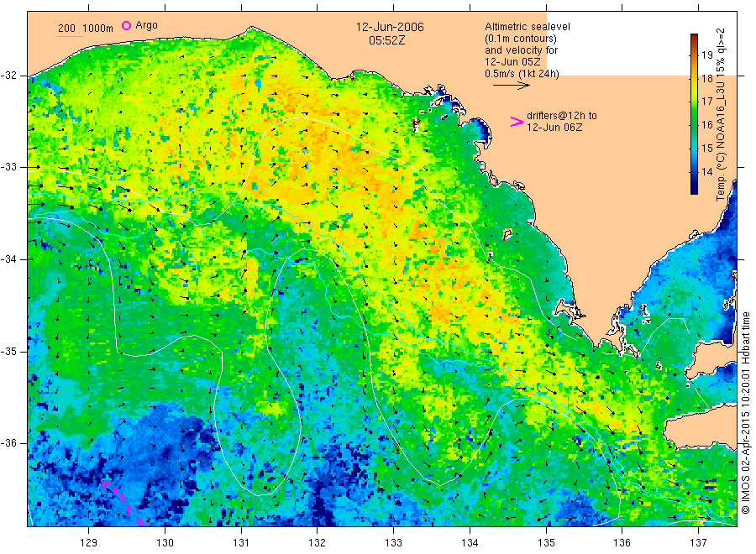The image size is (756, 554).
Task: Click the magenta drifter arrow legend symbol
Action: pos(517,122)
